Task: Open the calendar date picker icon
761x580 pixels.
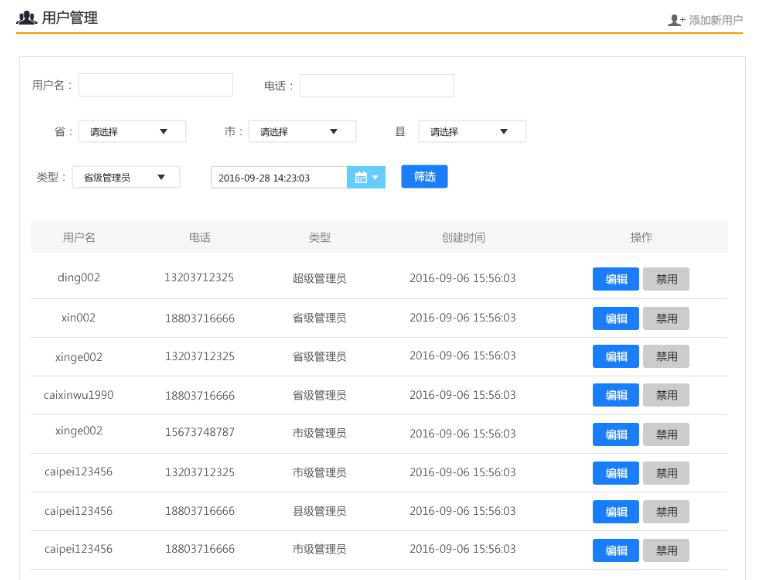Action: (365, 178)
